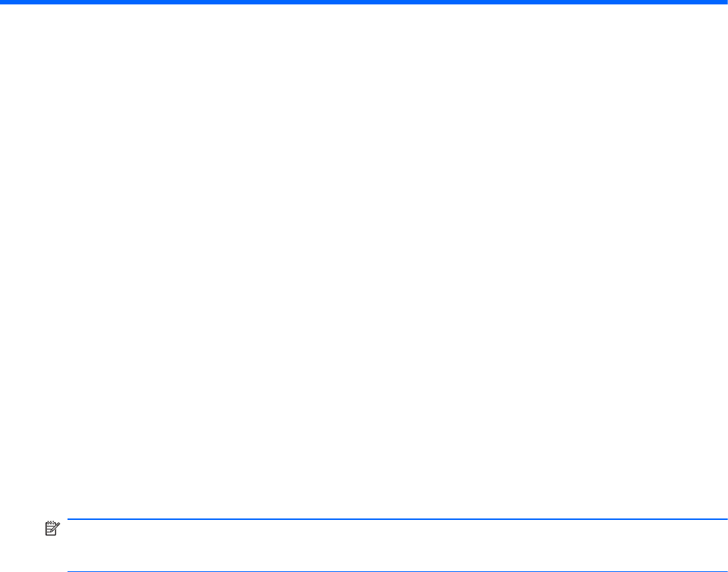Screen dimensions: 728x572
Task: Click the blue line above the note box
Action: click(x=398, y=519)
